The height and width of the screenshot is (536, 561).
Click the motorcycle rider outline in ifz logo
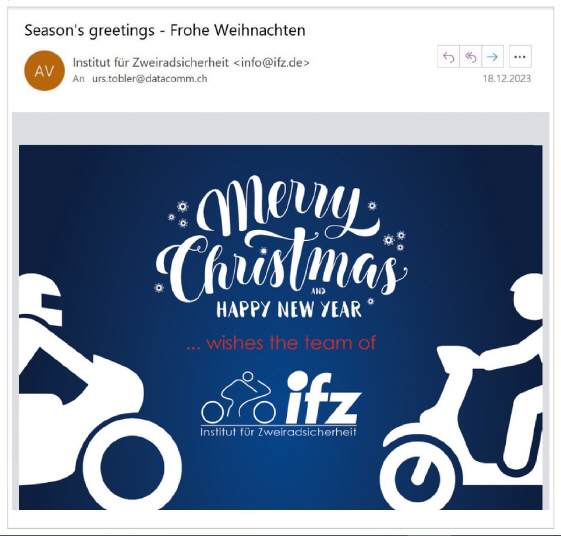[239, 397]
